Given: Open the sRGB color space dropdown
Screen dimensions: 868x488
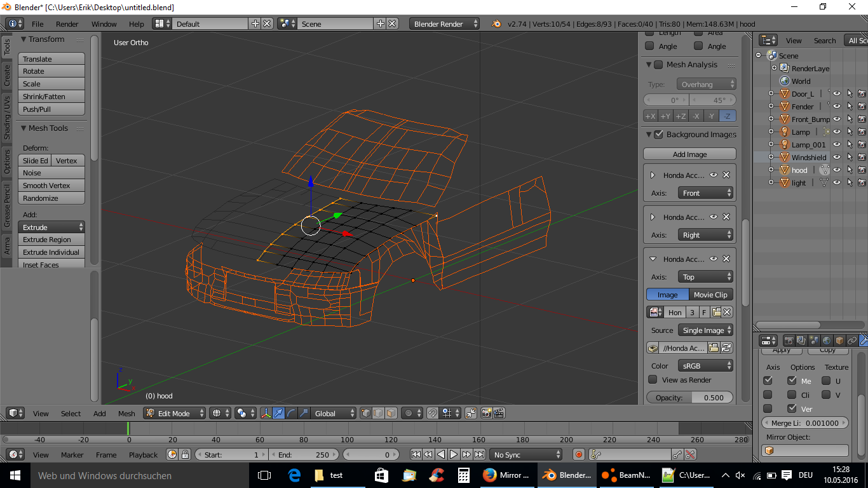Looking at the screenshot, I should 705,365.
